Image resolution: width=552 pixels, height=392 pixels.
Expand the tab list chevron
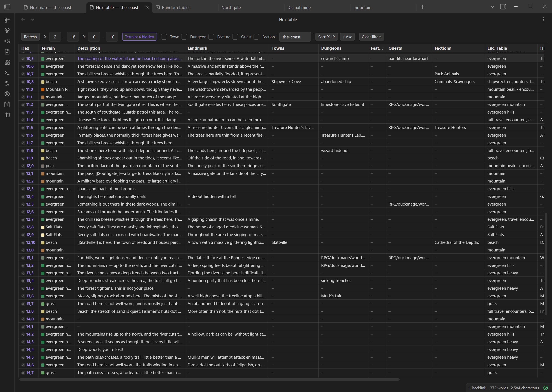click(x=492, y=7)
